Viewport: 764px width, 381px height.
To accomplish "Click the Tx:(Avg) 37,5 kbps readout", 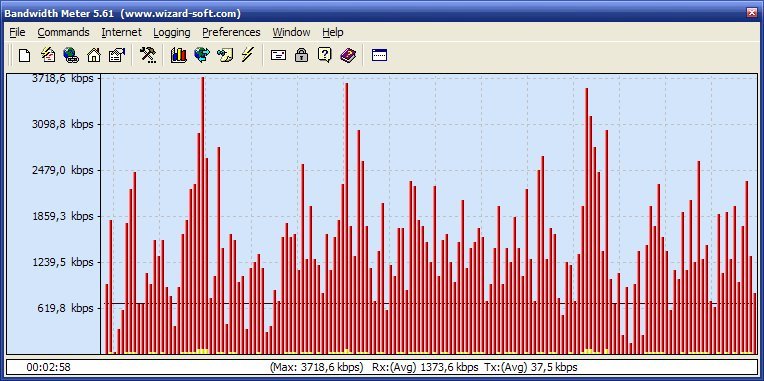I will coord(531,367).
